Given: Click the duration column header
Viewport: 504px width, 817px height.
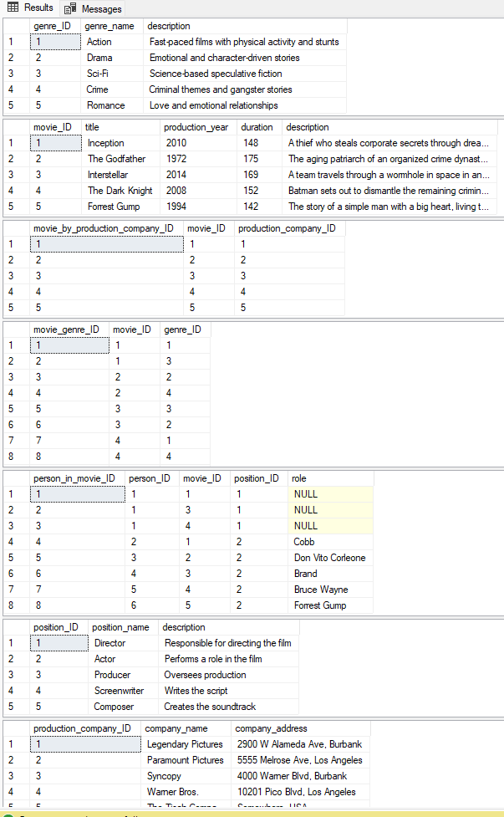Looking at the screenshot, I should [257, 127].
